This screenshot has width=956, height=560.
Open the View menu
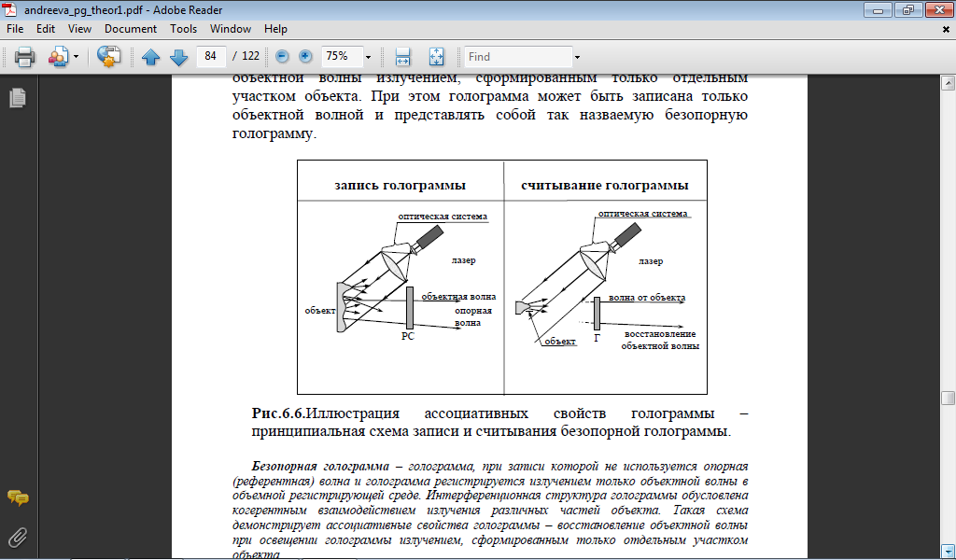pos(79,29)
